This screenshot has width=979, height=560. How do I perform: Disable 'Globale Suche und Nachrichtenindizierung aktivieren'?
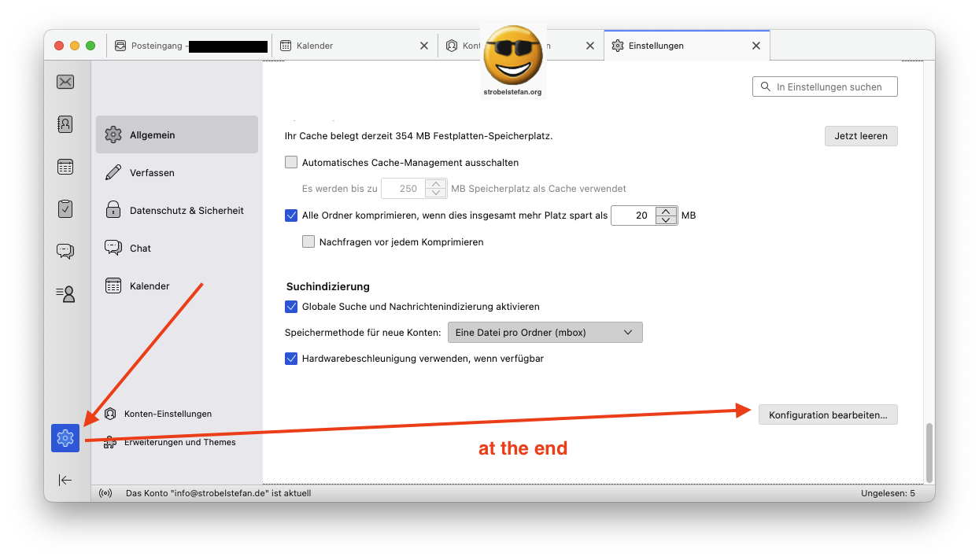point(291,307)
